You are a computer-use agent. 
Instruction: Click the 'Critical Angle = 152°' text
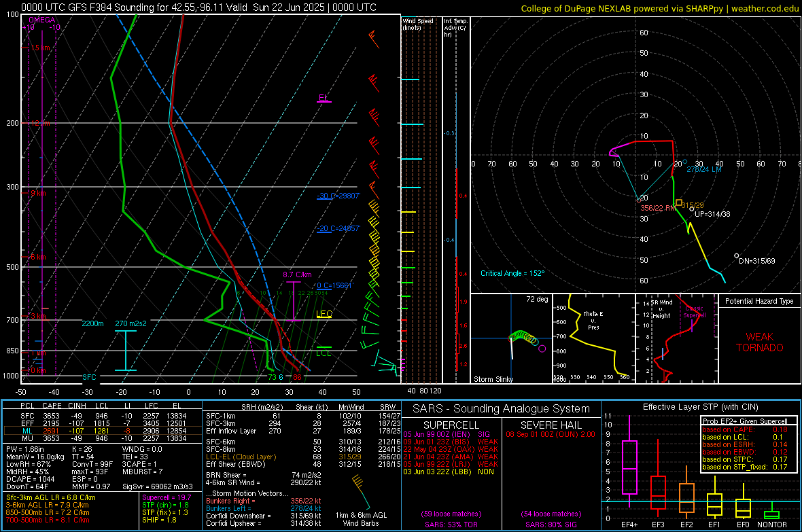pos(512,273)
